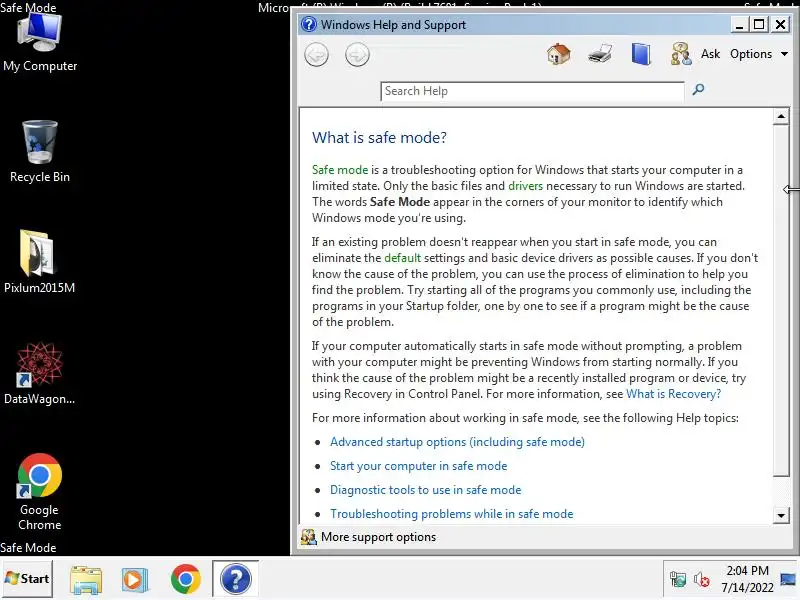Open 'Diagnostic tools to use in safe mode'
Image resolution: width=800 pixels, height=600 pixels.
(426, 490)
